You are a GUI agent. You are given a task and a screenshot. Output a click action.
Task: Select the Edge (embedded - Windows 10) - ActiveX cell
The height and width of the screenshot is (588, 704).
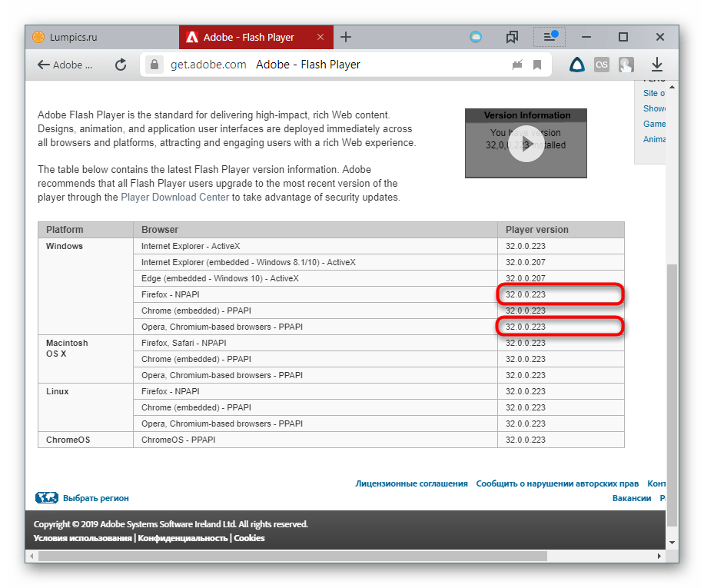(316, 279)
